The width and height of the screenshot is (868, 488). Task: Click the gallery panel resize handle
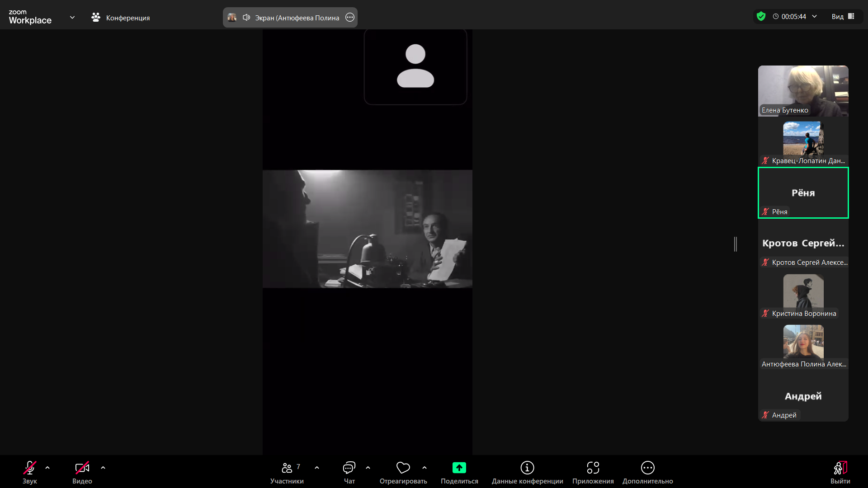pos(736,244)
